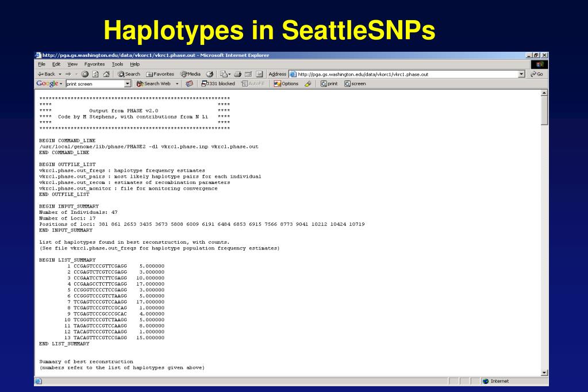Image resolution: width=588 pixels, height=392 pixels.
Task: Click the 'Number of Loci: 17' line
Action: (x=67, y=218)
